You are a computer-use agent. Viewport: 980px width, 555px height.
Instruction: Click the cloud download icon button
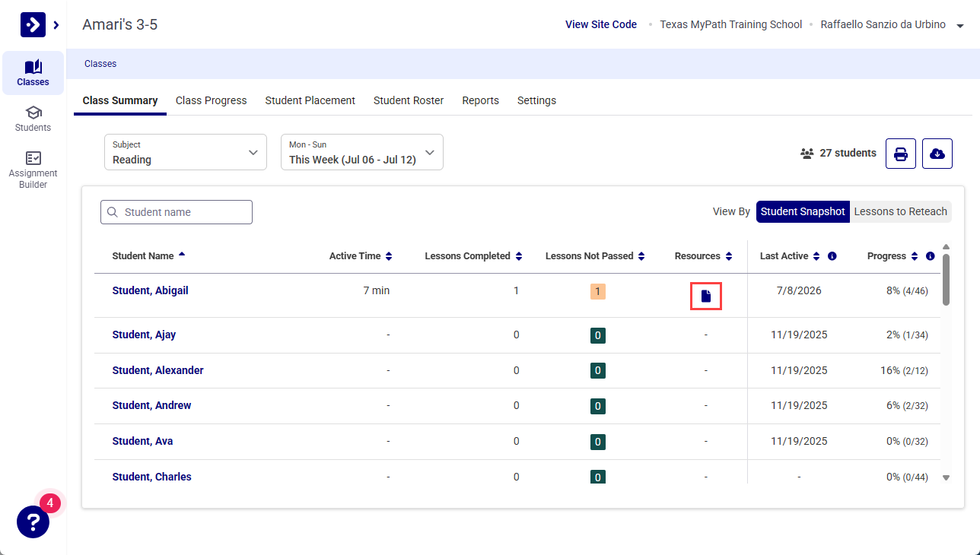point(937,154)
